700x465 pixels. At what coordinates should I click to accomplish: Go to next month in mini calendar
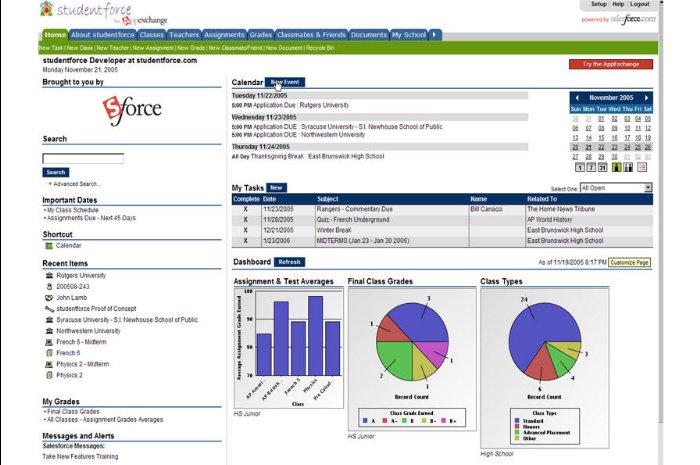point(646,98)
